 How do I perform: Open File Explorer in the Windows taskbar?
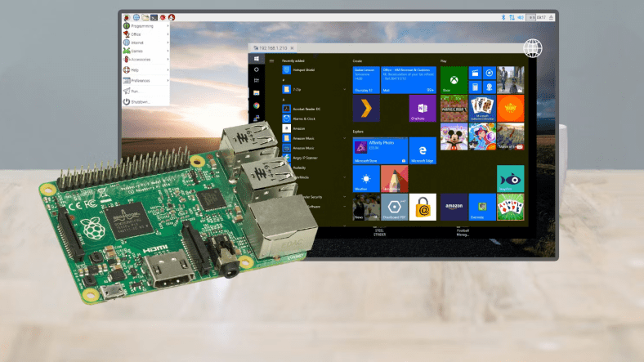(257, 93)
